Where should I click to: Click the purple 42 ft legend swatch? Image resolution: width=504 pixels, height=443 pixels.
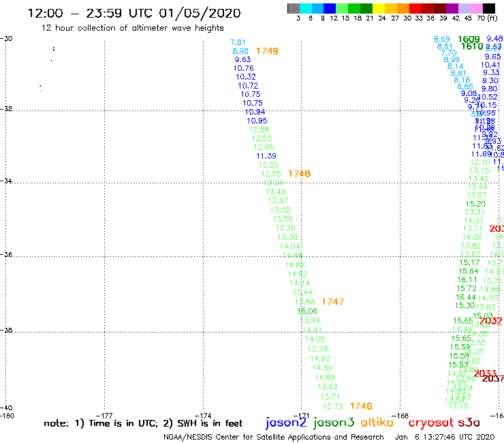[x=452, y=8]
